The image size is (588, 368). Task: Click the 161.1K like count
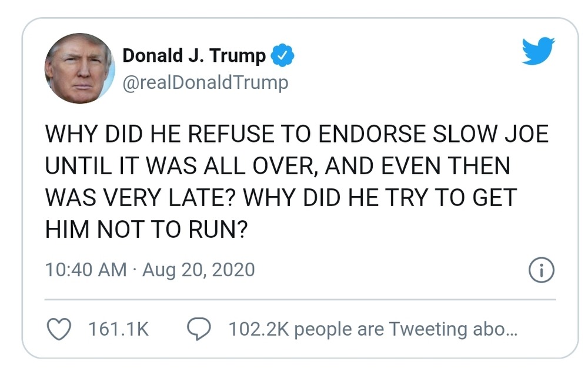(x=118, y=329)
